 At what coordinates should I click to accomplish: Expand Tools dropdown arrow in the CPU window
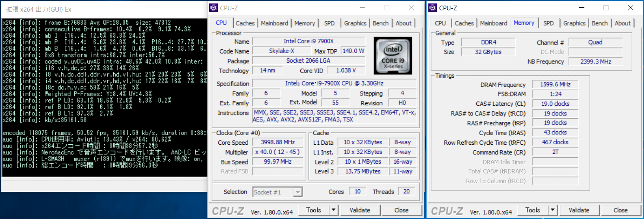click(x=333, y=210)
